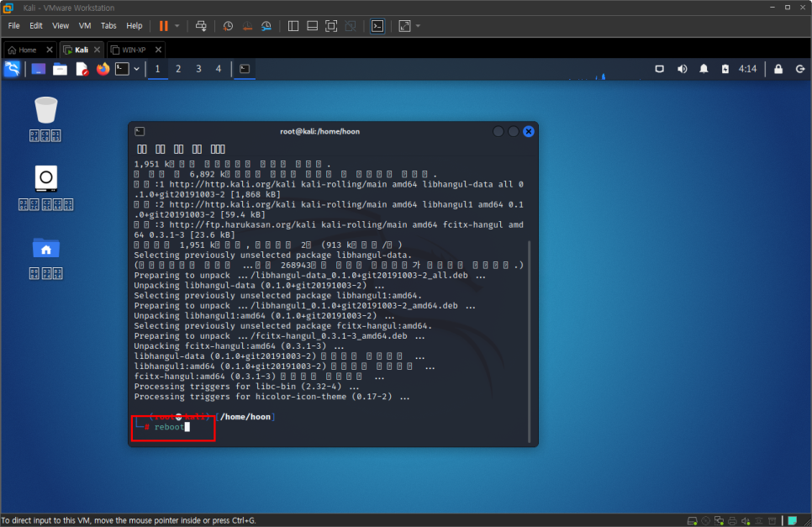Viewport: 812px width, 527px height.
Task: Open the VMware View menu
Action: (60, 26)
